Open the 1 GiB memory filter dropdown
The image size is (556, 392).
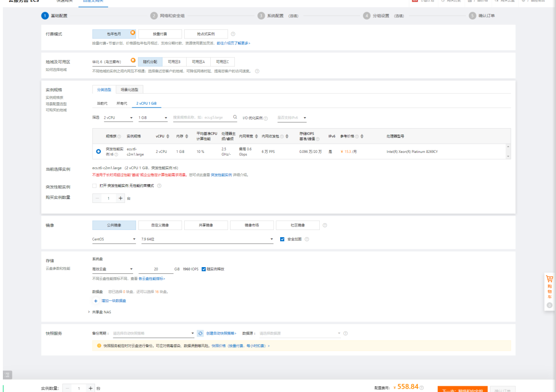153,118
